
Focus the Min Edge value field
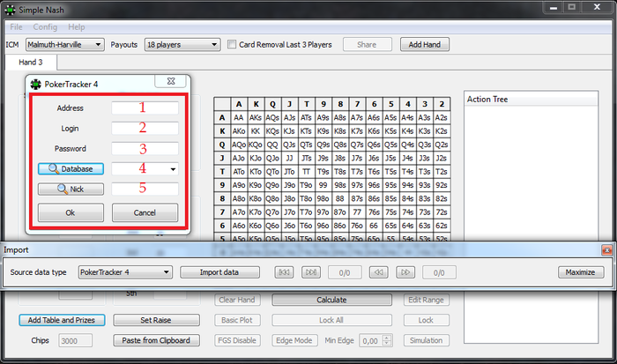(371, 341)
